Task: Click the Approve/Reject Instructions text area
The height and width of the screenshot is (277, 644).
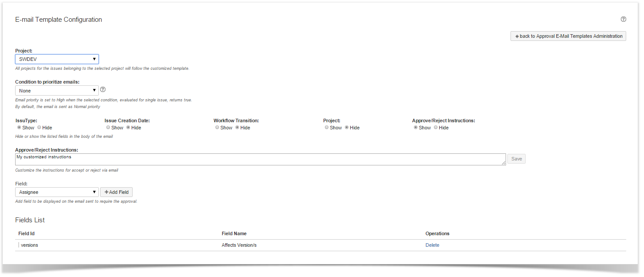Action: [260, 159]
